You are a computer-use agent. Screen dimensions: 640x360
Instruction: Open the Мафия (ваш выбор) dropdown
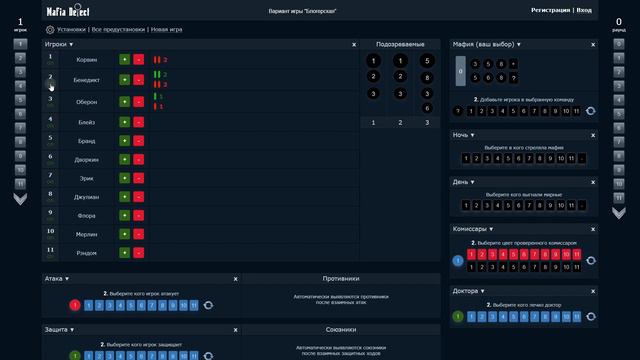tap(519, 44)
